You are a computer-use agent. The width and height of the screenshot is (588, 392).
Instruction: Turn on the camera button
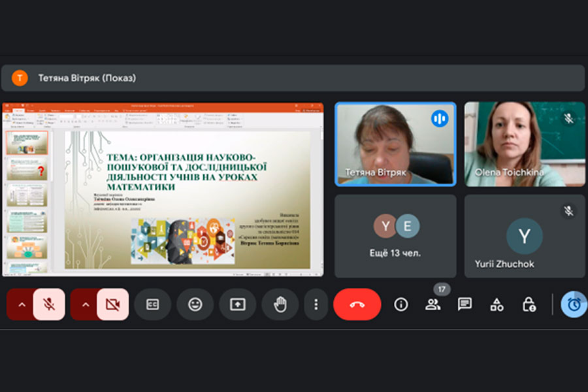click(x=113, y=304)
